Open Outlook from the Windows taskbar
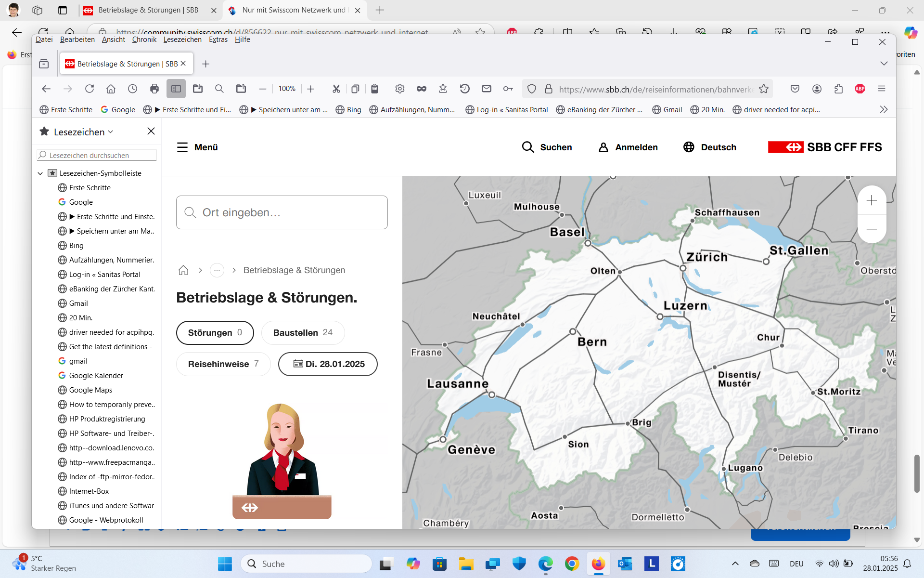Screen dimensions: 924x578 (625, 564)
